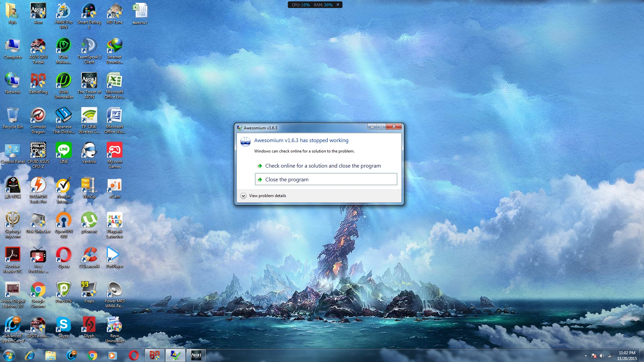Click the volume speaker tray icon
The image size is (644, 362).
(x=602, y=356)
